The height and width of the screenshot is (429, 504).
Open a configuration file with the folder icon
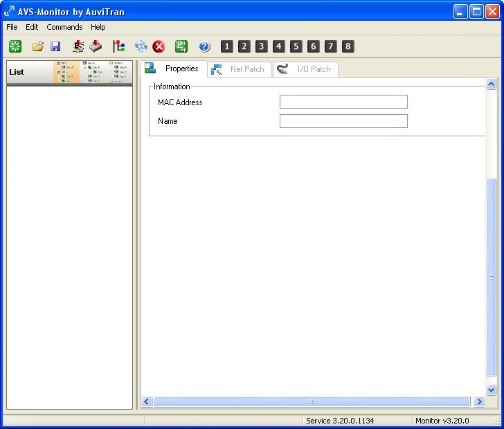click(x=38, y=46)
